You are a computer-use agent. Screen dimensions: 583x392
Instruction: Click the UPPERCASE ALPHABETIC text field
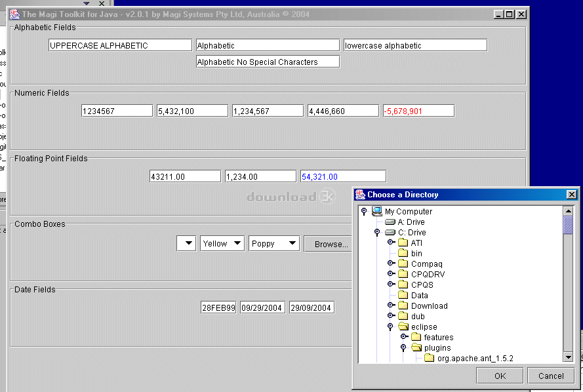point(120,45)
